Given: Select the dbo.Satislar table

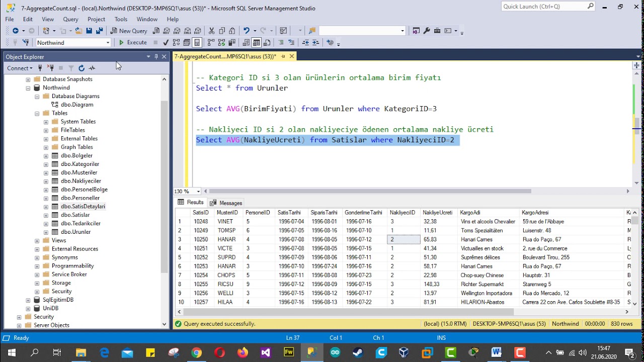Looking at the screenshot, I should pyautogui.click(x=75, y=215).
